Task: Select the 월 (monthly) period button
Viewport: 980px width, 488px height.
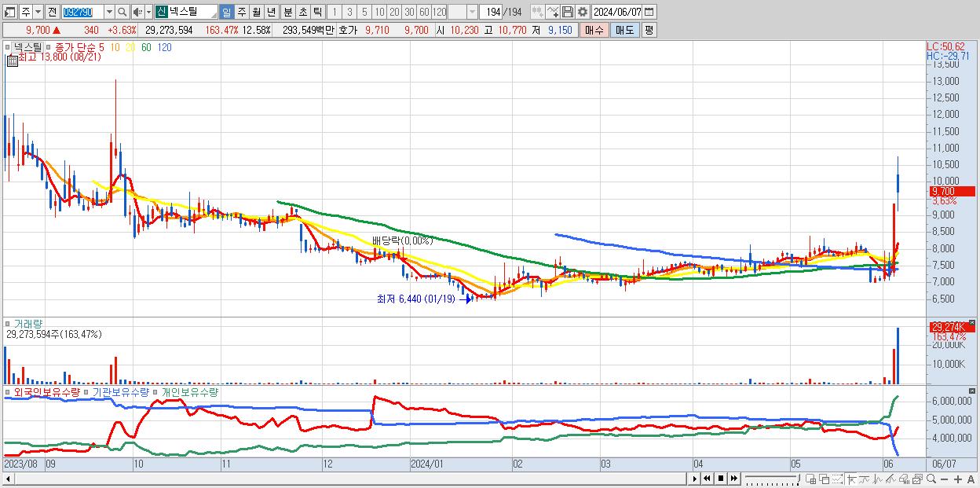Action: [x=256, y=12]
